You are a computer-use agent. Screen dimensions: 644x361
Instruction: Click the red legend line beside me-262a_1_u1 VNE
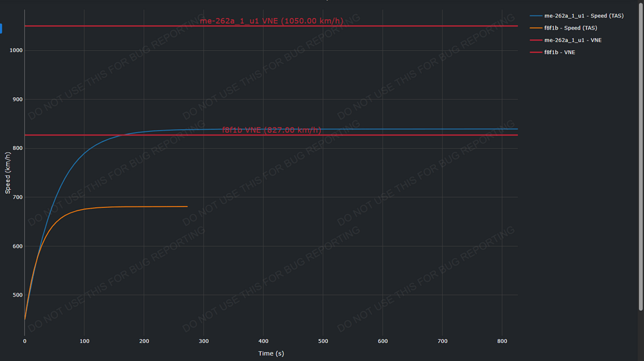point(536,40)
